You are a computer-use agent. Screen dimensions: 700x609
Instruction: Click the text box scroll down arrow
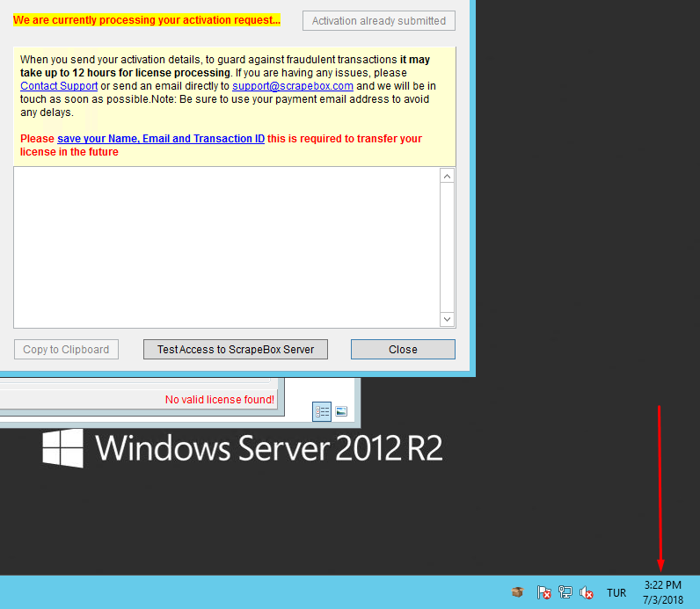(447, 319)
